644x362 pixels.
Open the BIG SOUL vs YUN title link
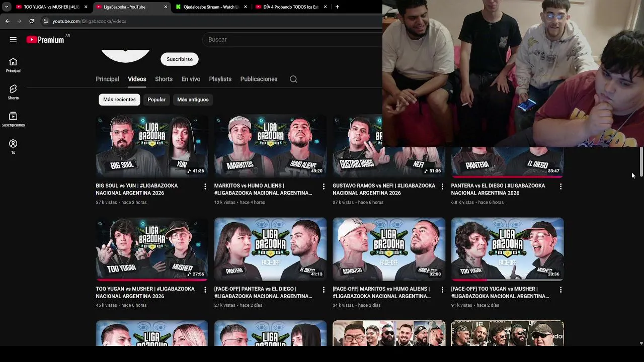(x=137, y=189)
